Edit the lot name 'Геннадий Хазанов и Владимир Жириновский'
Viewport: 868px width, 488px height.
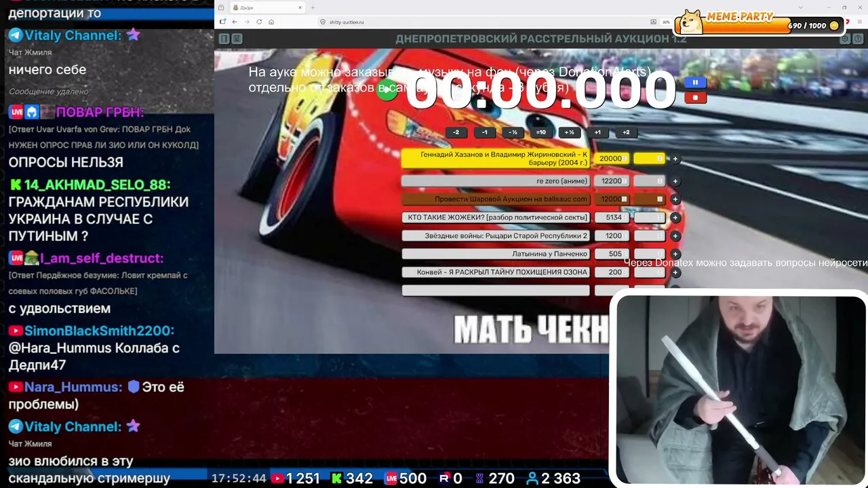496,159
